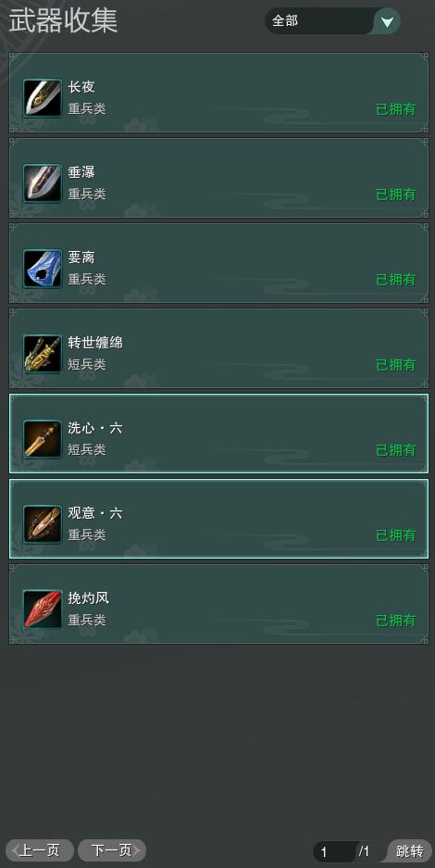Select the 挽灼风 weapon name

[89, 598]
